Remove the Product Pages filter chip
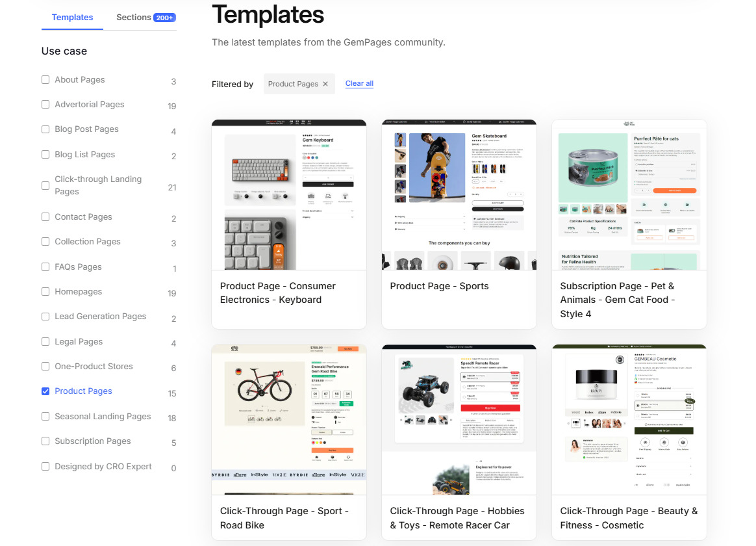This screenshot has width=756, height=546. [x=325, y=83]
